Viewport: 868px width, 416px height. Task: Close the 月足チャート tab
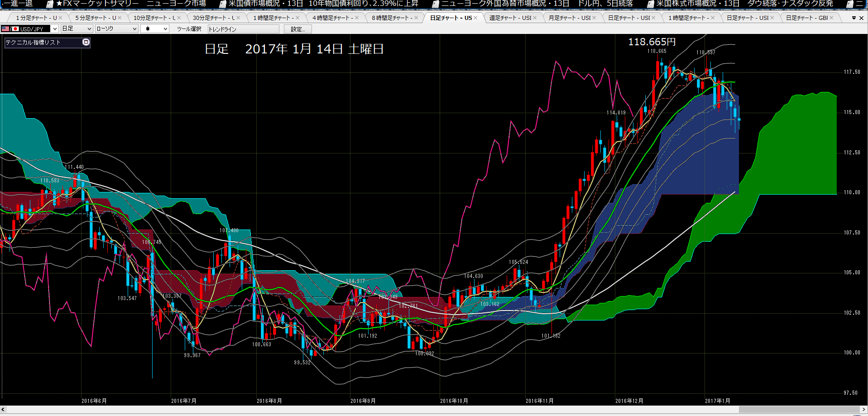click(594, 18)
